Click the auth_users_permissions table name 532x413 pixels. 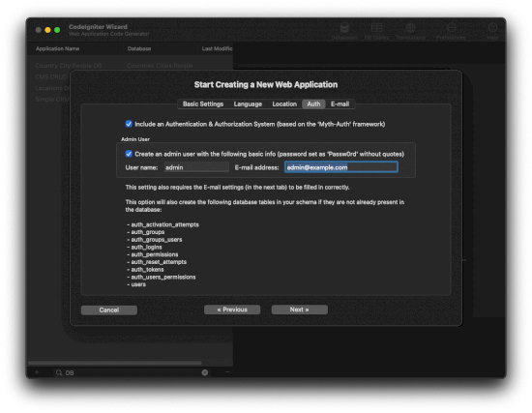pos(163,277)
